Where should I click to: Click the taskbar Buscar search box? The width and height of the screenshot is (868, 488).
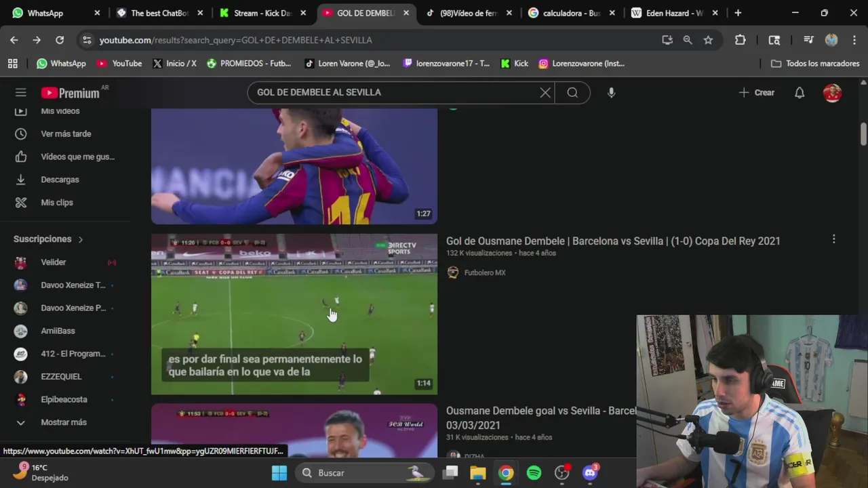pos(364,473)
